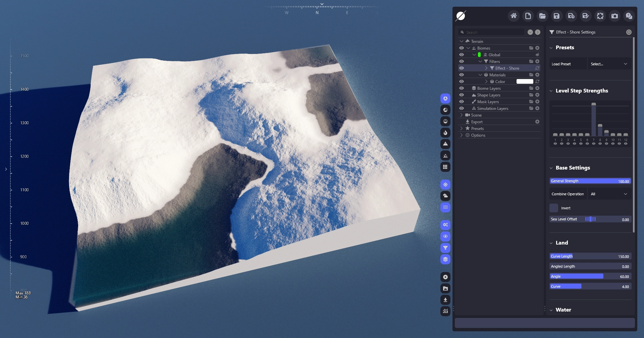Click the camera screenshot icon
644x338 pixels.
pos(614,16)
